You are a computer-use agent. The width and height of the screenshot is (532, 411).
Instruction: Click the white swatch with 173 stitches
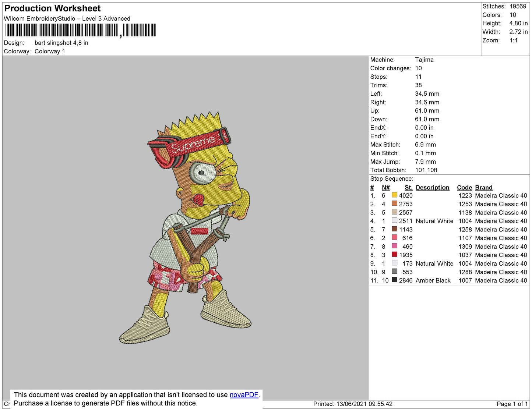(x=394, y=263)
